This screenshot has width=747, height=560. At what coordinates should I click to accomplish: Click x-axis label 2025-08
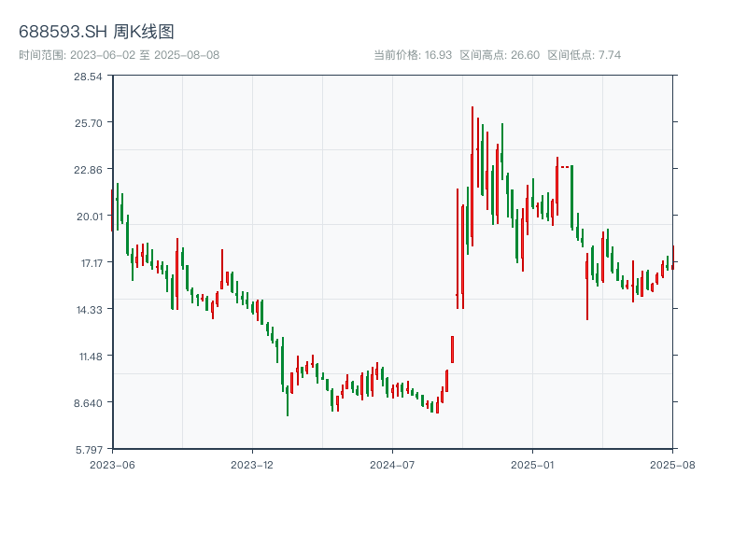coord(672,465)
